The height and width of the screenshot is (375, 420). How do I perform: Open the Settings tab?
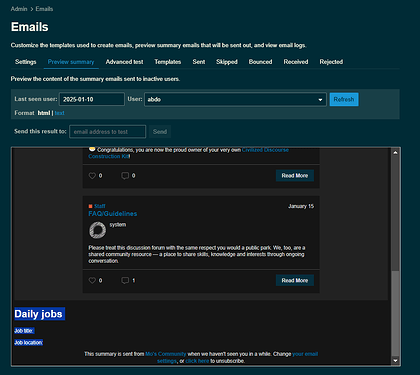pos(26,62)
